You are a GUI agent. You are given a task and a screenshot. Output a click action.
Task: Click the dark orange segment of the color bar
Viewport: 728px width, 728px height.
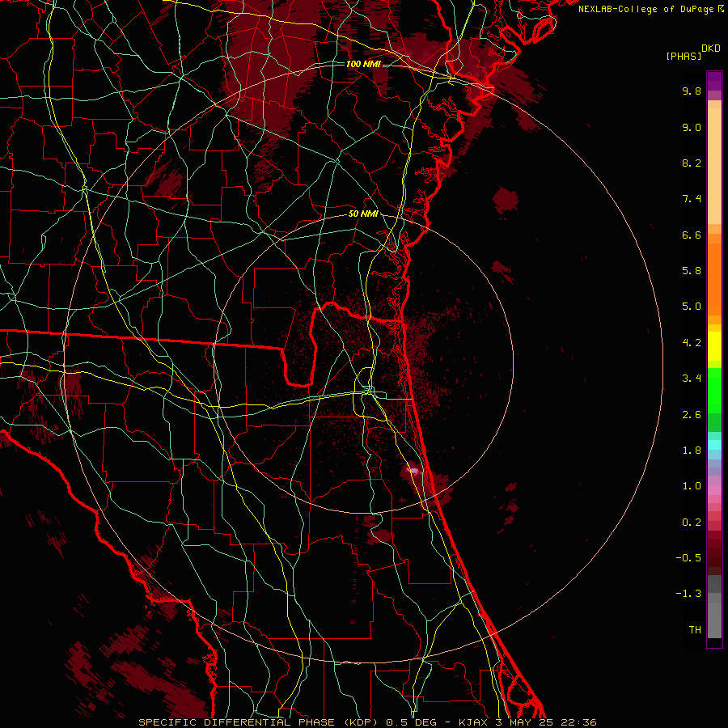[x=714, y=278]
